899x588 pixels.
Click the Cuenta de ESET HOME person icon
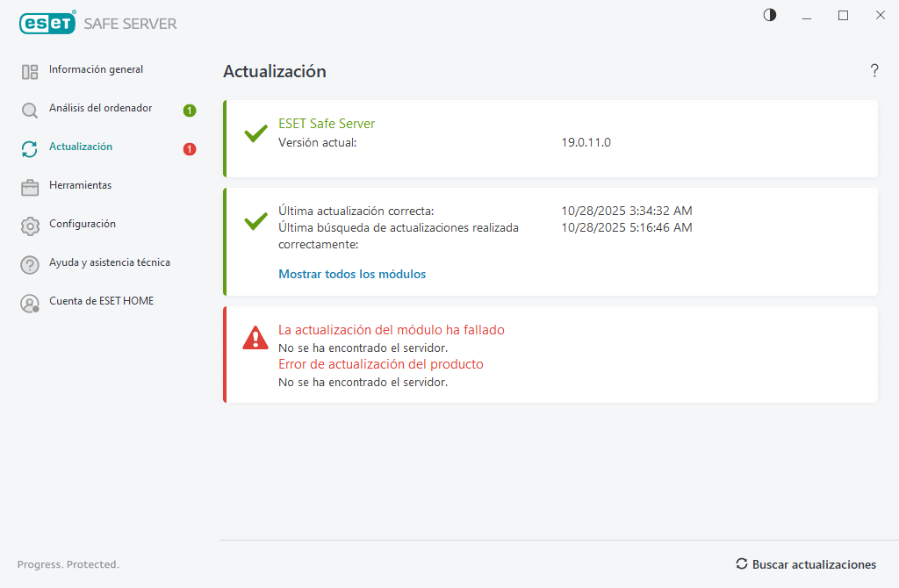click(x=29, y=302)
